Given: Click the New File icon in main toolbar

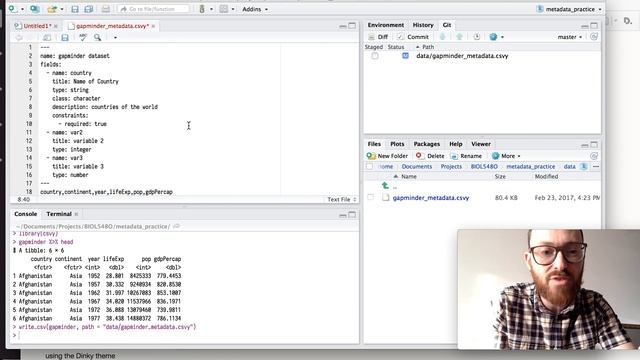Looking at the screenshot, I should [x=13, y=9].
